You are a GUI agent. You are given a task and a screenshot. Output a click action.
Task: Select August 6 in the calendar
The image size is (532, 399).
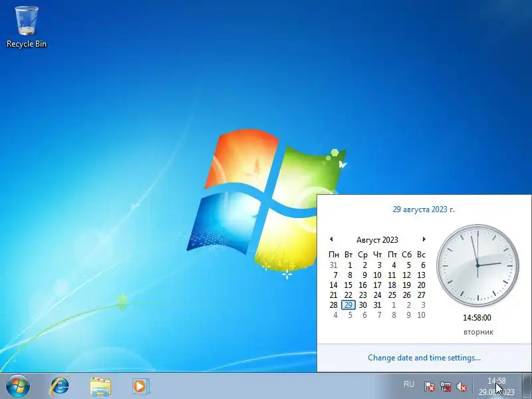click(423, 265)
